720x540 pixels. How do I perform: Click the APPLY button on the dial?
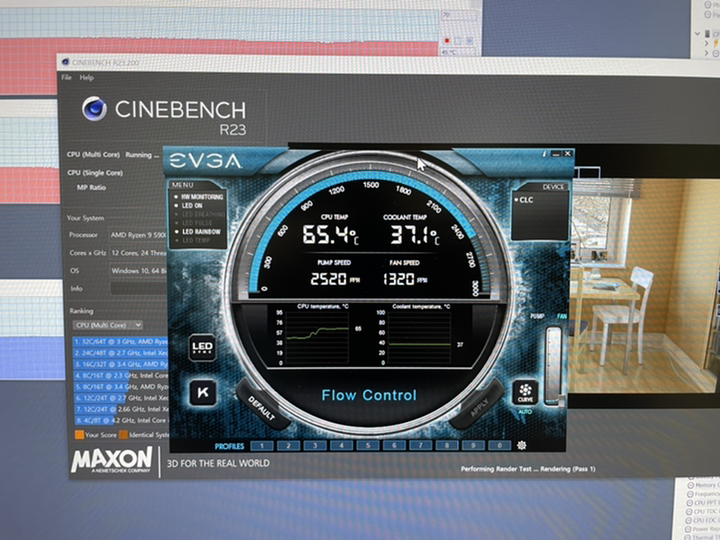(478, 406)
